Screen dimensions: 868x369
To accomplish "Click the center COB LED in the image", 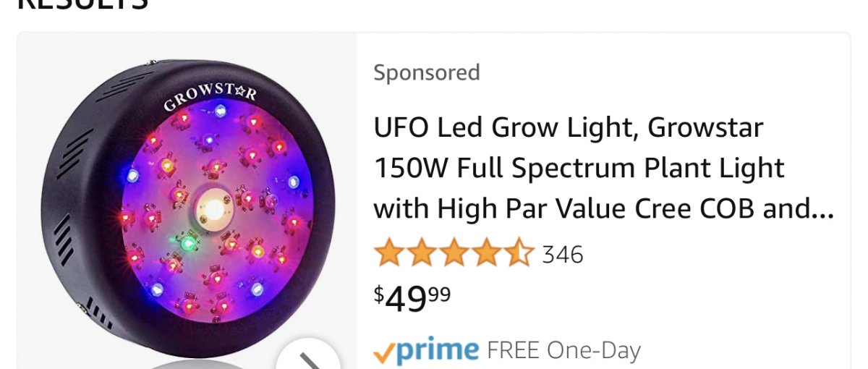I will (x=213, y=208).
